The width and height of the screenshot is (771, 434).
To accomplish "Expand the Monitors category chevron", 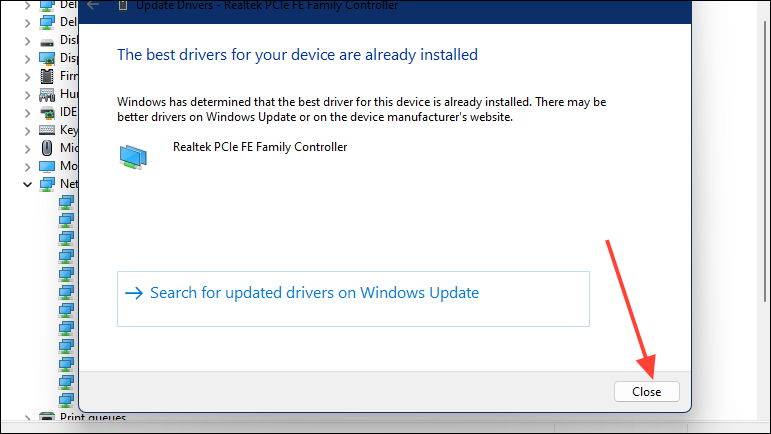I will (x=28, y=167).
